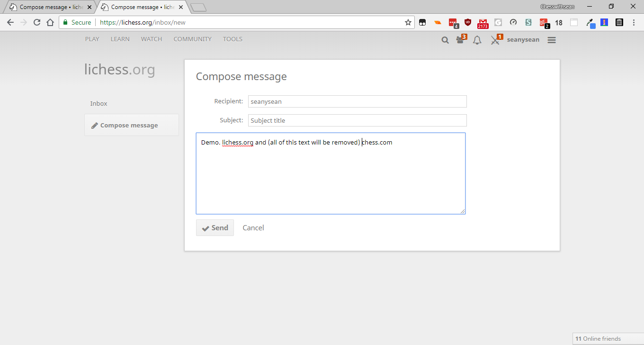The width and height of the screenshot is (644, 345).
Task: Open the speedometer extension icon
Action: (x=513, y=22)
